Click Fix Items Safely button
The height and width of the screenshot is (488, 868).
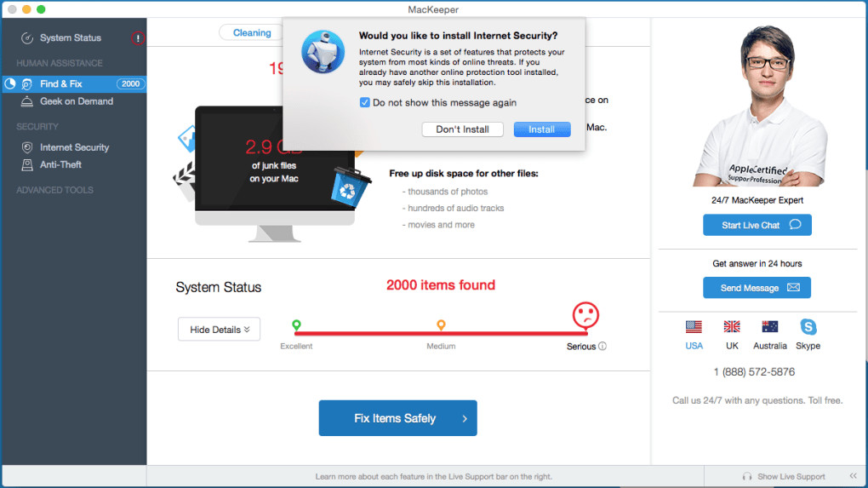point(398,418)
